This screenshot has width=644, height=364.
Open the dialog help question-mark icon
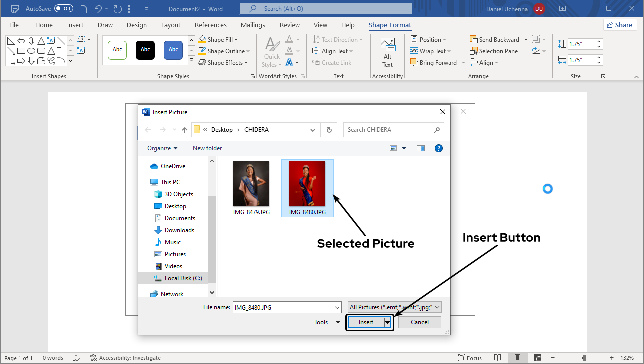click(x=438, y=148)
